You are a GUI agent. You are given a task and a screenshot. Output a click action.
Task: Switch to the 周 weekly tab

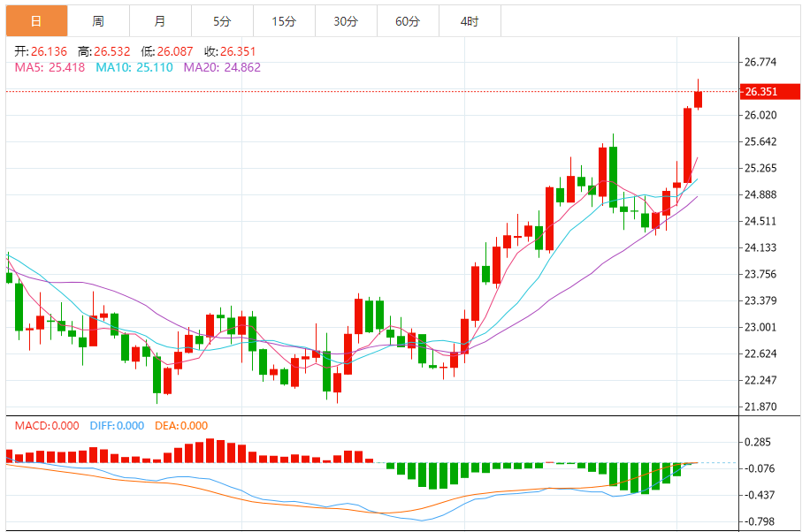pos(99,21)
